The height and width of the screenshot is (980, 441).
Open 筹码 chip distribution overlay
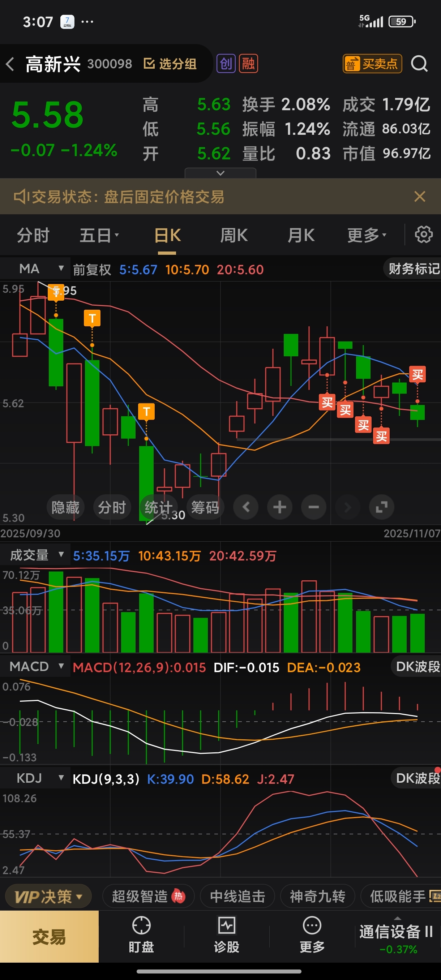coord(205,507)
